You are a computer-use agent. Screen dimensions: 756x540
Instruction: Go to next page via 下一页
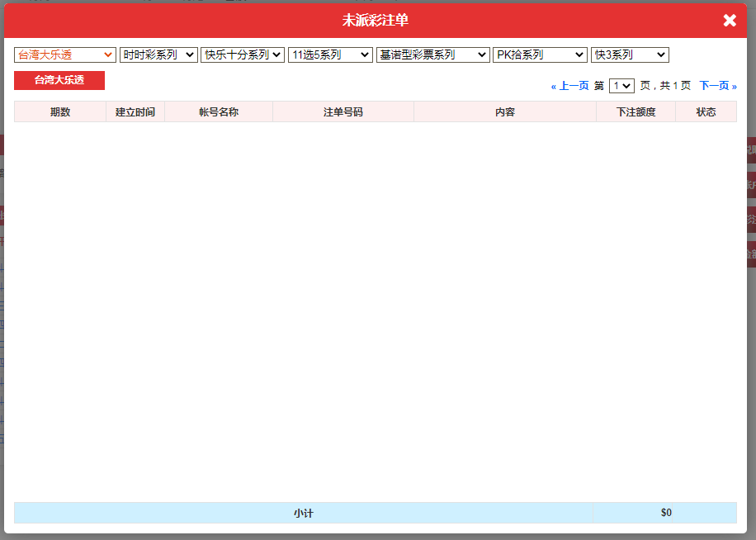(x=717, y=86)
